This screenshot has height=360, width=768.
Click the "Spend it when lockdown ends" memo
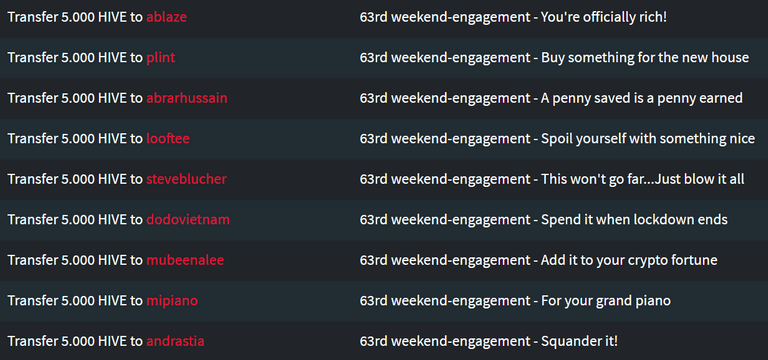click(544, 220)
